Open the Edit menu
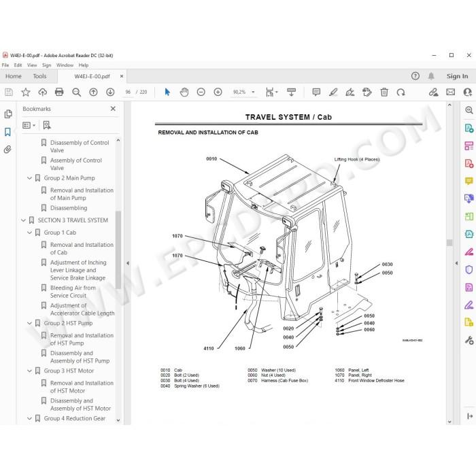Image resolution: width=476 pixels, height=476 pixels. tap(18, 65)
